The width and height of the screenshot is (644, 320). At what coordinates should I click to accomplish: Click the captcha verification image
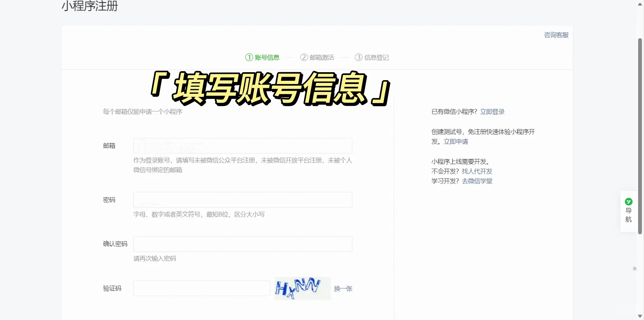coord(302,288)
